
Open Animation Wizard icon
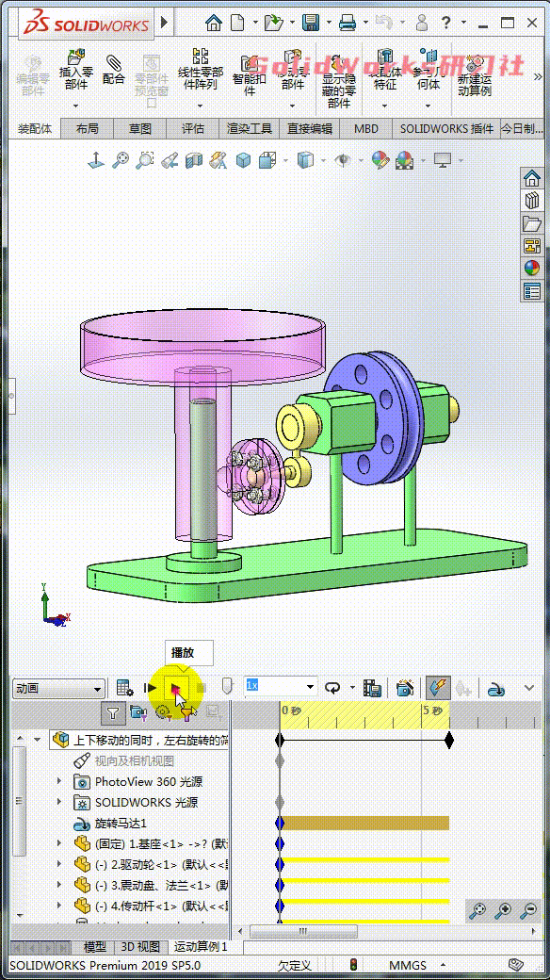[x=405, y=688]
